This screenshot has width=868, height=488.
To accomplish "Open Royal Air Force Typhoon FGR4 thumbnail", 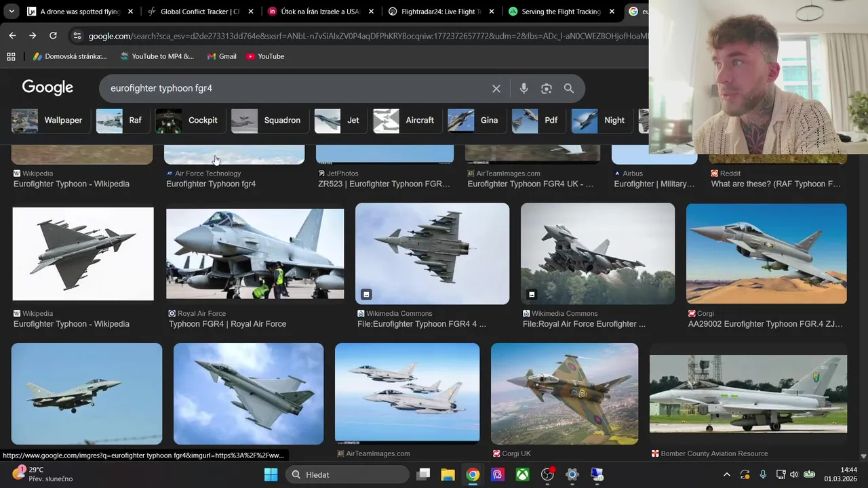I will 255,253.
